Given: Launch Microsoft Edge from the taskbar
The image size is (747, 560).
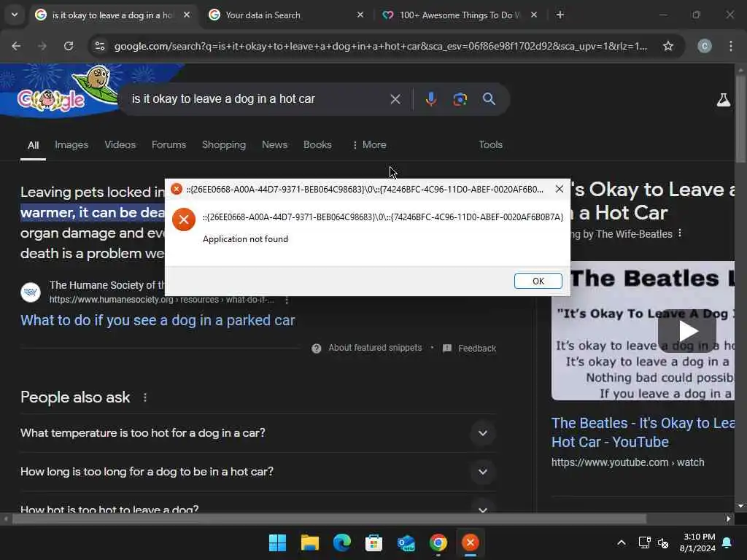Looking at the screenshot, I should click(341, 542).
